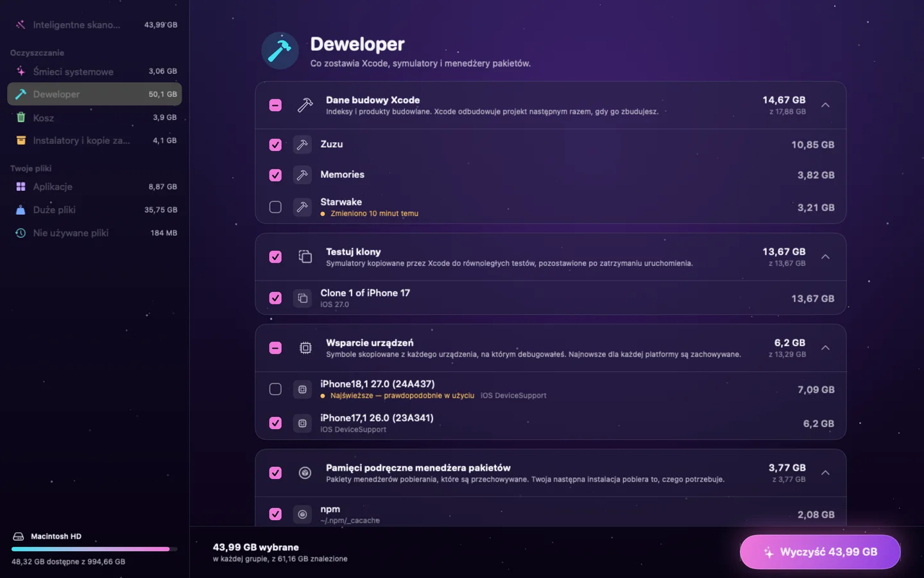Image resolution: width=924 pixels, height=578 pixels.
Task: Check the iPhone18,1 27.0 (24A437) checkbox
Action: click(x=275, y=389)
